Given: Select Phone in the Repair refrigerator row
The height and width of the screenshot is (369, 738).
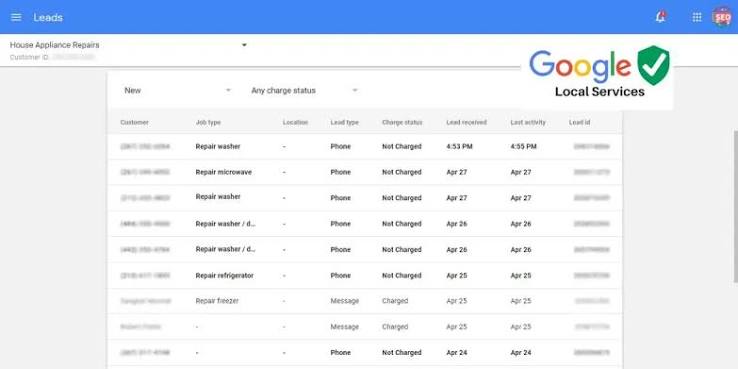Looking at the screenshot, I should tap(340, 275).
